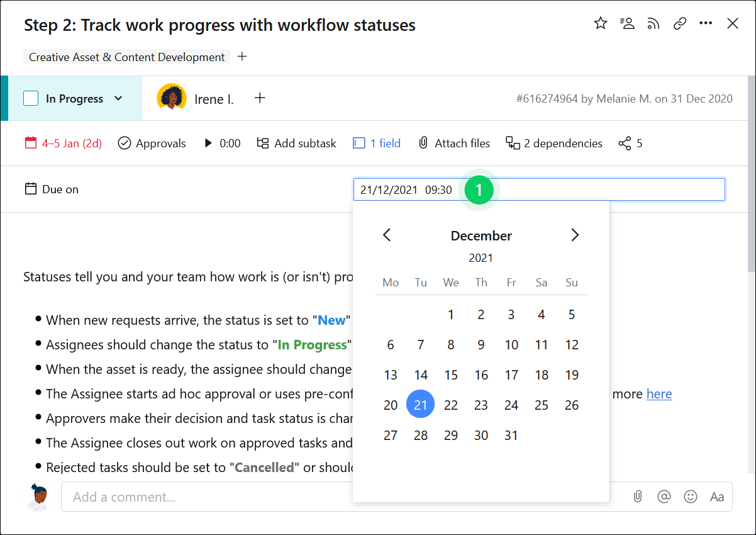756x535 pixels.
Task: Copy the task permalink icon
Action: pyautogui.click(x=679, y=23)
